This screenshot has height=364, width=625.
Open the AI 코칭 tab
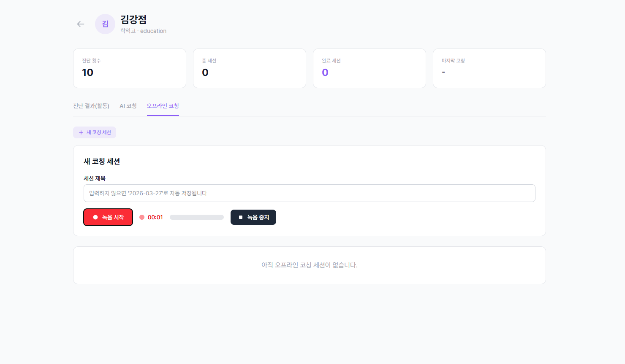[x=128, y=106]
